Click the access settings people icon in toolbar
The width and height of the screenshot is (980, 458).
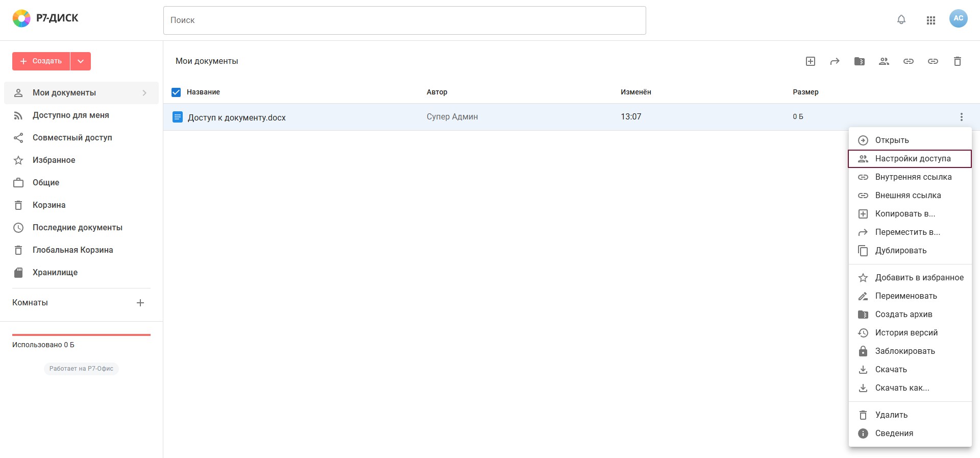pyautogui.click(x=884, y=61)
